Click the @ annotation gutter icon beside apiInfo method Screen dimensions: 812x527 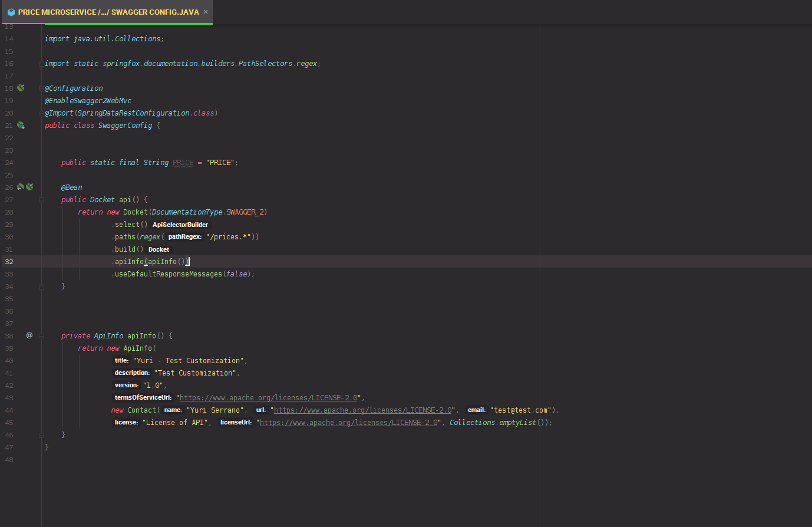29,335
